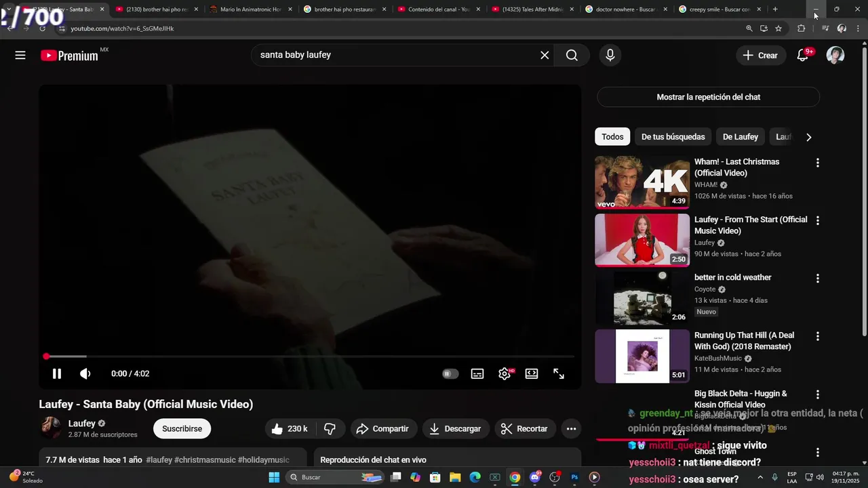Open Microsoft Store from the taskbar
This screenshot has height=488, width=868.
435,477
